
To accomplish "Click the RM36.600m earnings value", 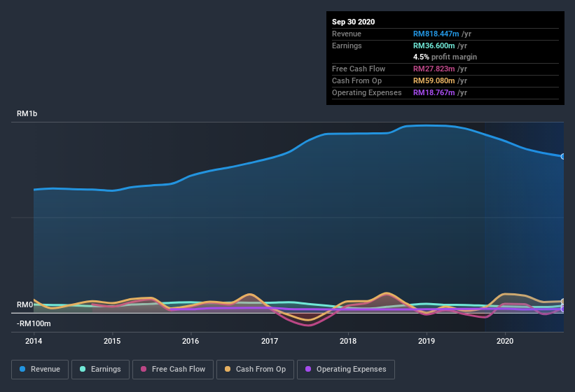I will [x=434, y=45].
